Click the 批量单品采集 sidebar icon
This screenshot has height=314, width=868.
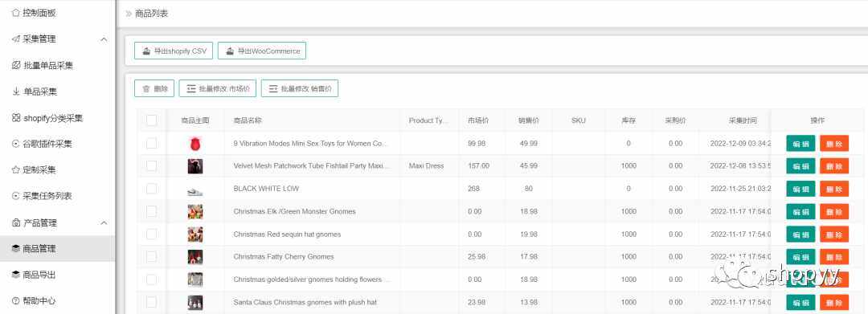point(16,65)
